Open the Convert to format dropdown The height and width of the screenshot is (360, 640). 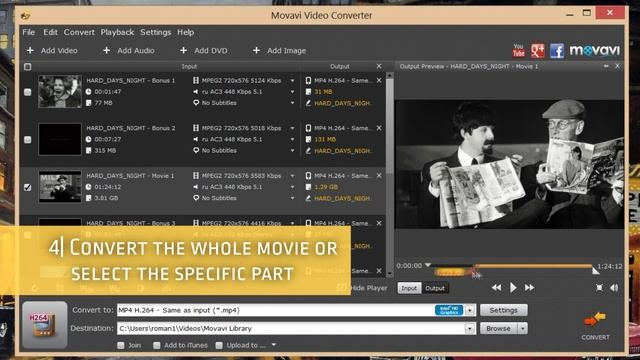pyautogui.click(x=470, y=310)
